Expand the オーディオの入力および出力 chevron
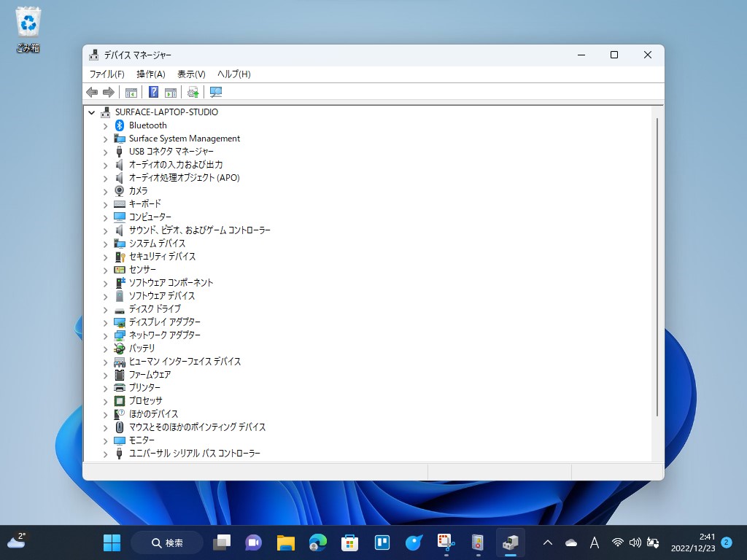Image resolution: width=747 pixels, height=560 pixels. [x=105, y=166]
